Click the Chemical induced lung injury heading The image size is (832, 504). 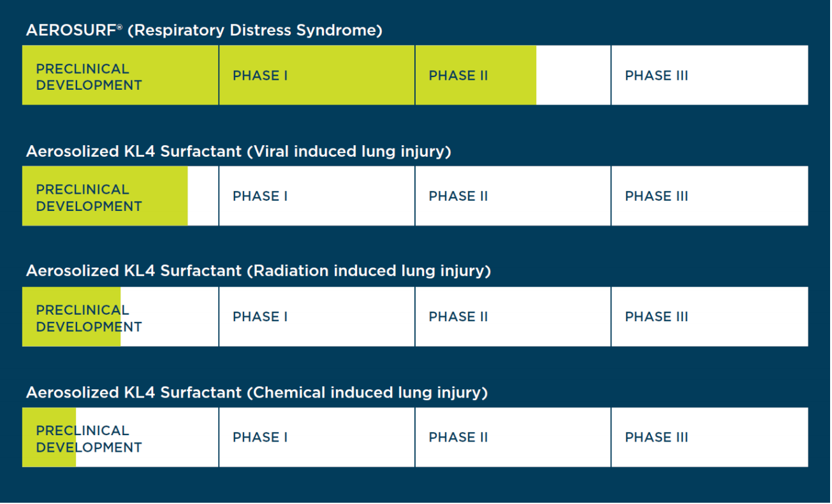(x=256, y=392)
